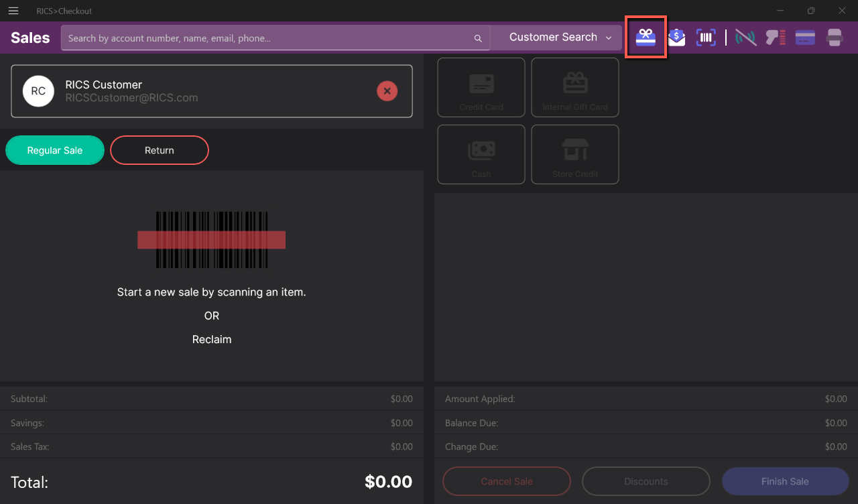Select Credit Card payment tile

point(481,87)
